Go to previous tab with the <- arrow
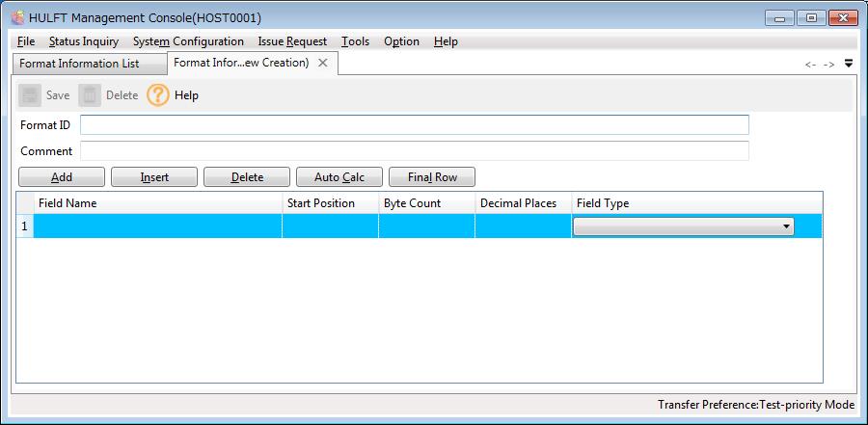This screenshot has height=425, width=868. (x=810, y=65)
